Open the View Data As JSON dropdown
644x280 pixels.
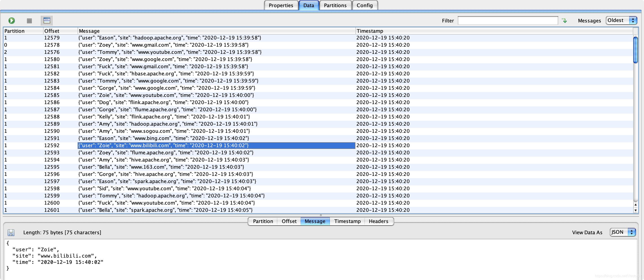coord(622,232)
